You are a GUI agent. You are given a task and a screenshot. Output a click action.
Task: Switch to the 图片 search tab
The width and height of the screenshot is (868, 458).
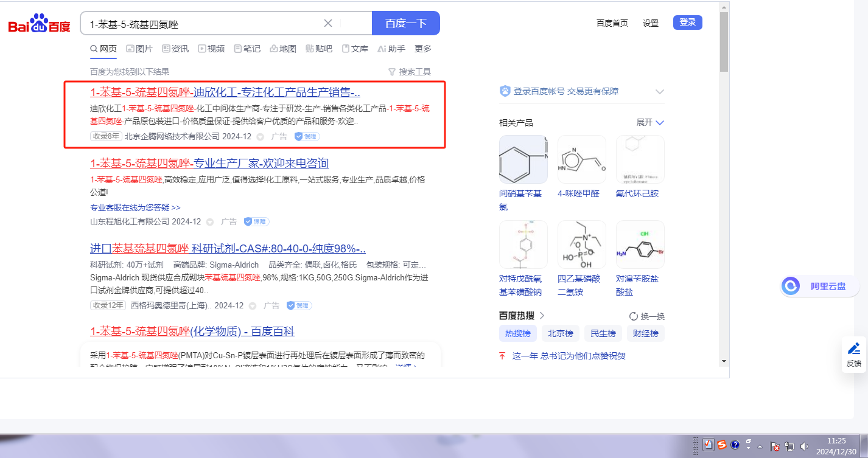coord(139,49)
